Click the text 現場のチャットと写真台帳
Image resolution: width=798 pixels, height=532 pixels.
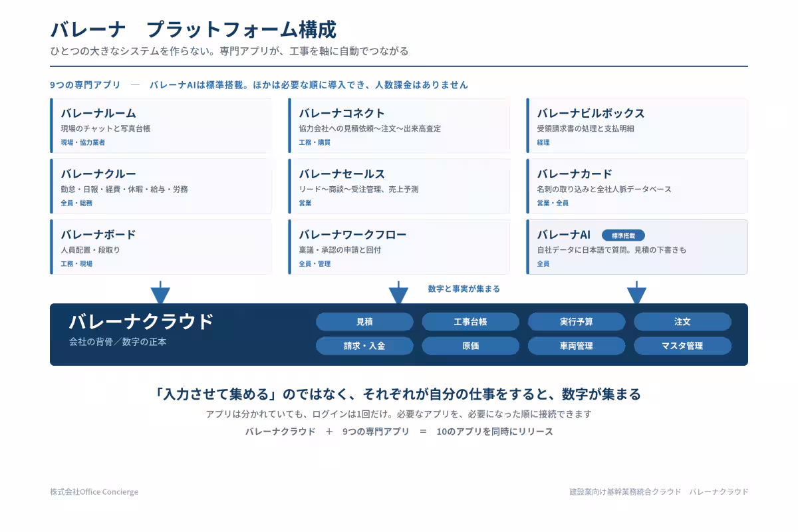pyautogui.click(x=106, y=128)
